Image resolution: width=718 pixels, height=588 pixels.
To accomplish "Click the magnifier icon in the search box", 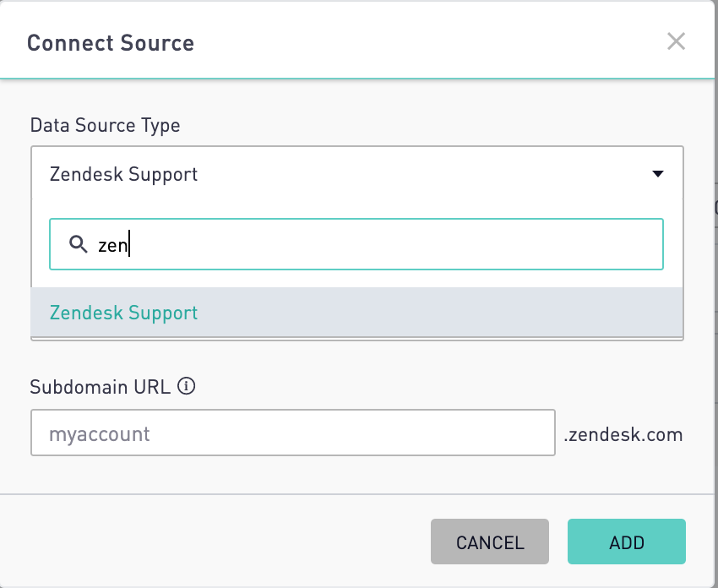I will [x=78, y=244].
